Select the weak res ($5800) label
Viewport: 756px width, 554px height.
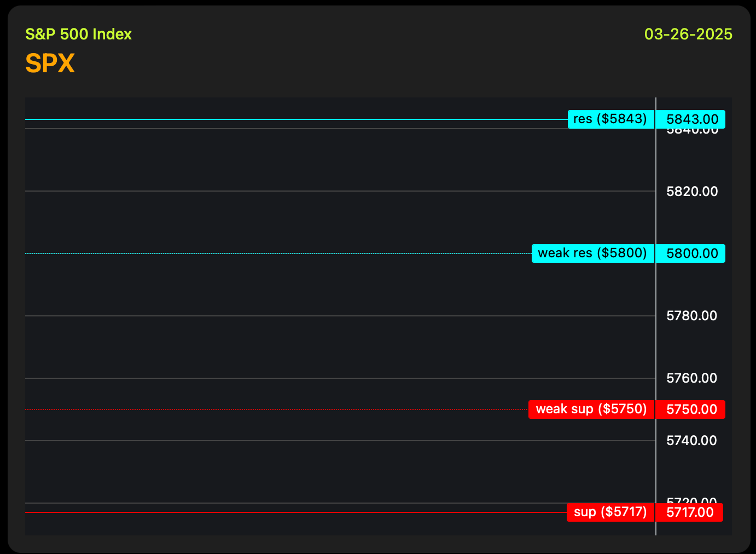click(x=592, y=253)
